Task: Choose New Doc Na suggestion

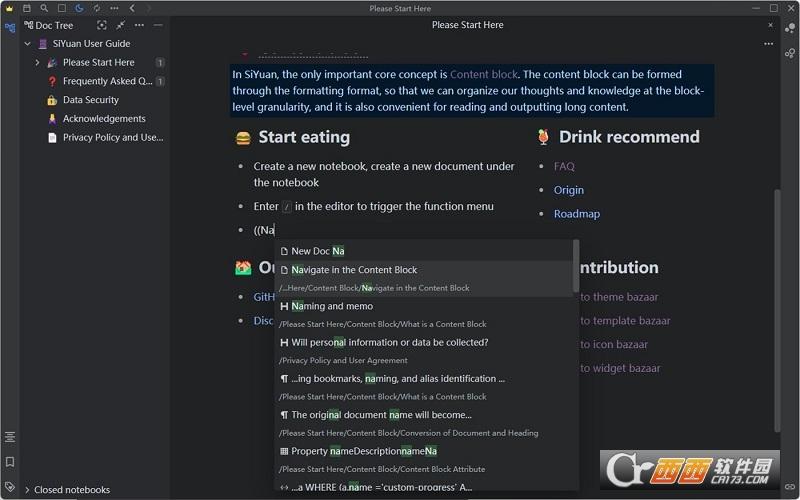Action: [x=424, y=251]
